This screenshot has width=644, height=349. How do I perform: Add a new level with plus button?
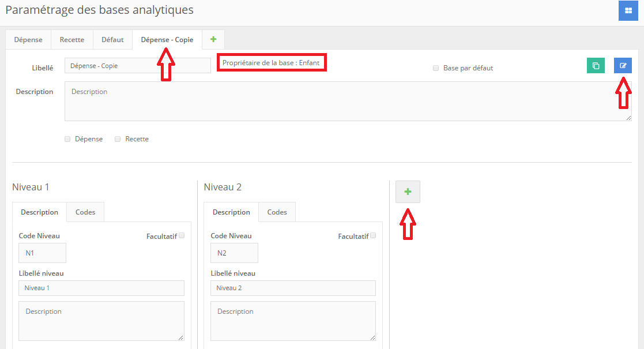coord(408,192)
